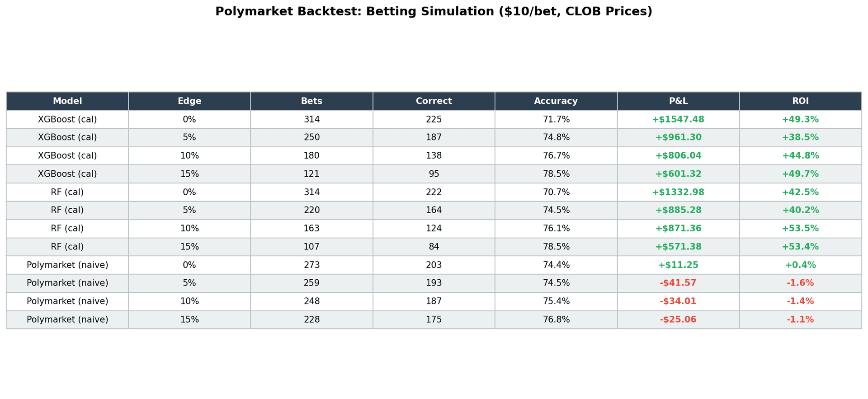The image size is (868, 399).
Task: Select the 273 bets cell
Action: (x=311, y=265)
